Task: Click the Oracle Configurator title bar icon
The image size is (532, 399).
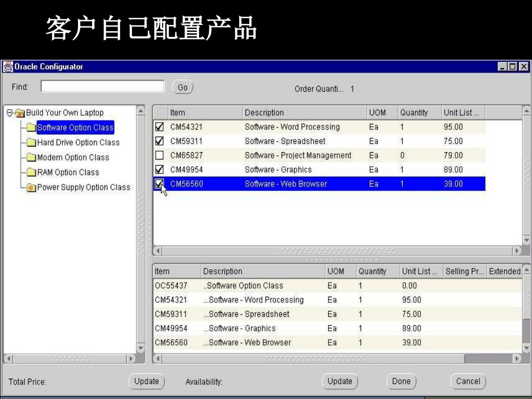Action: point(8,66)
